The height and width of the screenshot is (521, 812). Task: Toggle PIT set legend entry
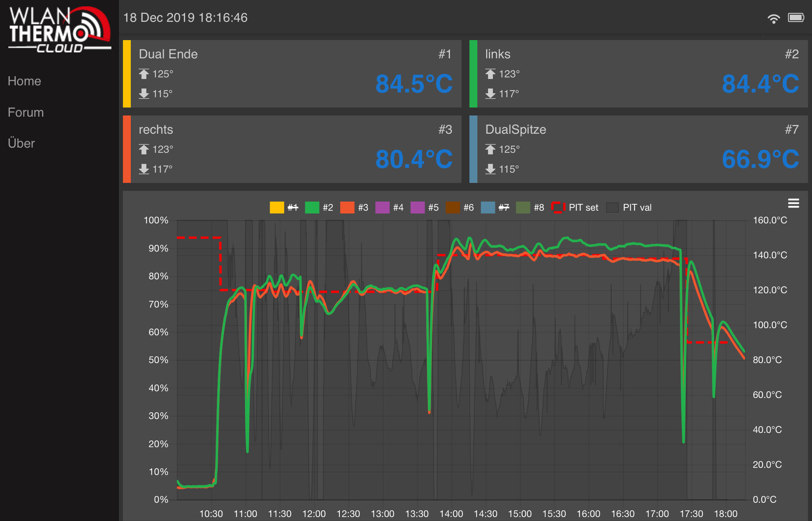tap(575, 208)
